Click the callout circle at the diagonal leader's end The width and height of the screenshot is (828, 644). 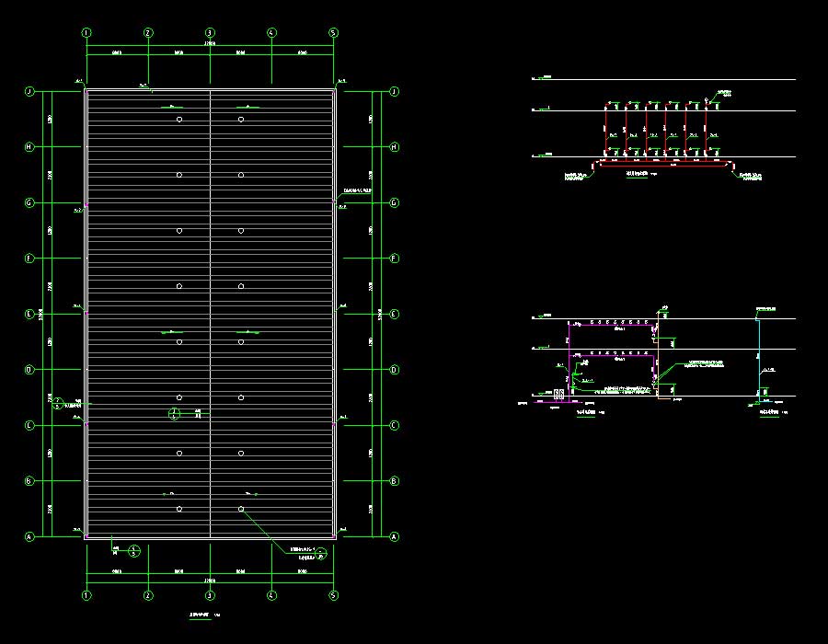click(321, 553)
